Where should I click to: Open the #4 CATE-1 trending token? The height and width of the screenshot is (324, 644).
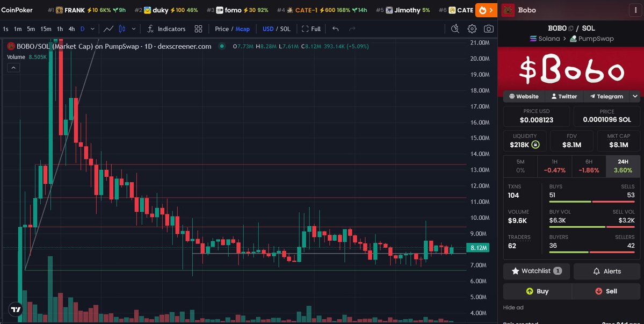point(322,10)
